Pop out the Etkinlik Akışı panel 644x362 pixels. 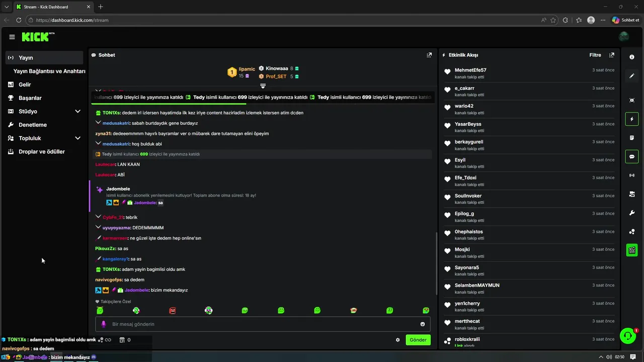612,55
